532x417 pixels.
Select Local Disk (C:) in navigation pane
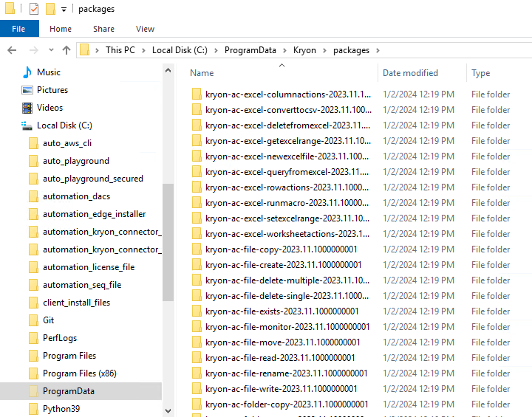[x=64, y=125]
